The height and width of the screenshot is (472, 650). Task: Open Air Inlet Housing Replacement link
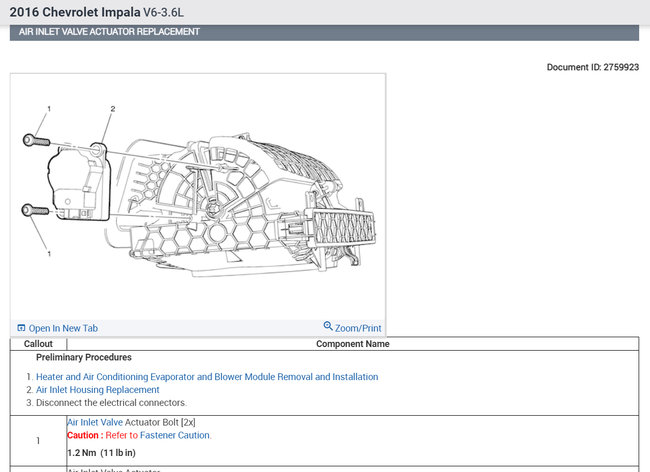coord(97,390)
